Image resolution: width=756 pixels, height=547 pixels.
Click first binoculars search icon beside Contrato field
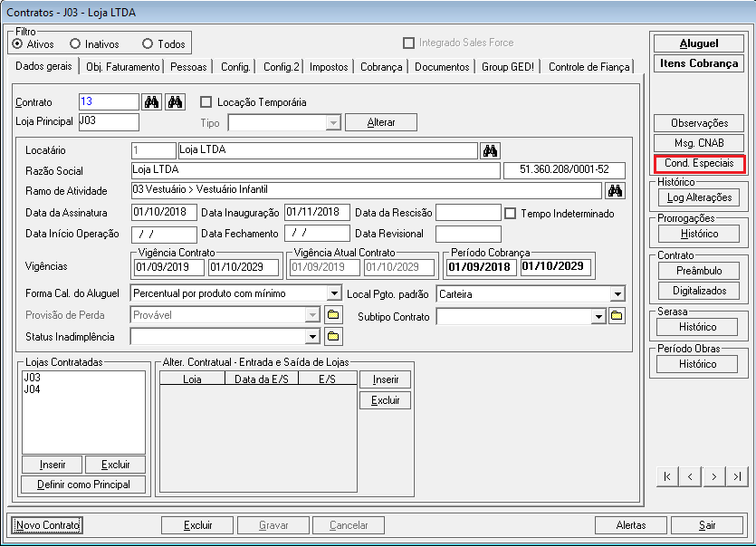tap(152, 101)
